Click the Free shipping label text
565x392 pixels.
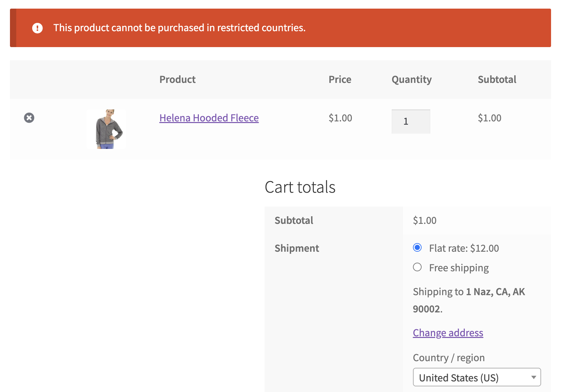[459, 268]
